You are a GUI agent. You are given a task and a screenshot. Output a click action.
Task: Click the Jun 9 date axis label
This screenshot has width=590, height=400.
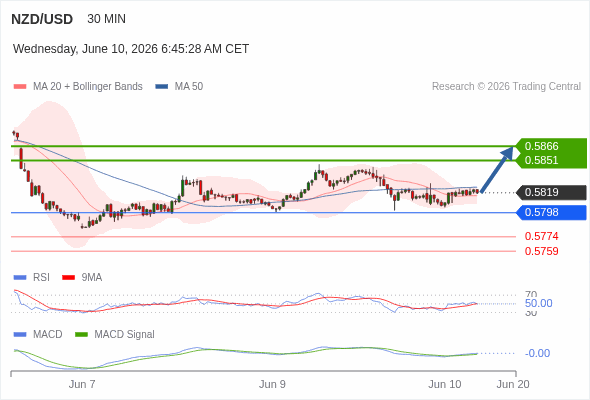point(272,384)
